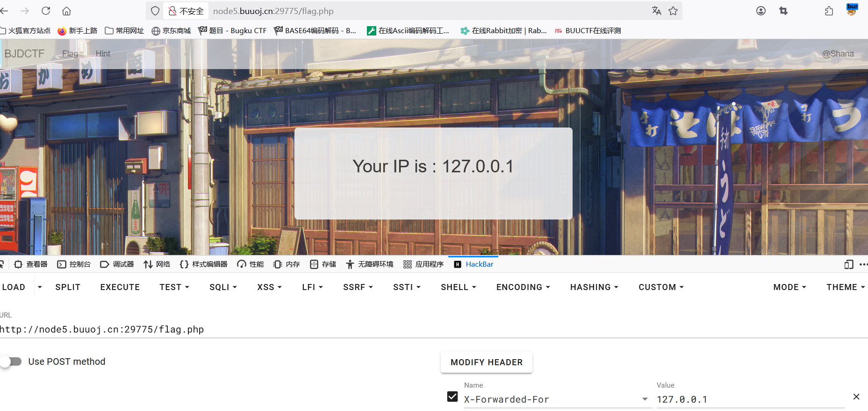Open 新手上路 bookmark
This screenshot has width=868, height=411.
[x=77, y=30]
